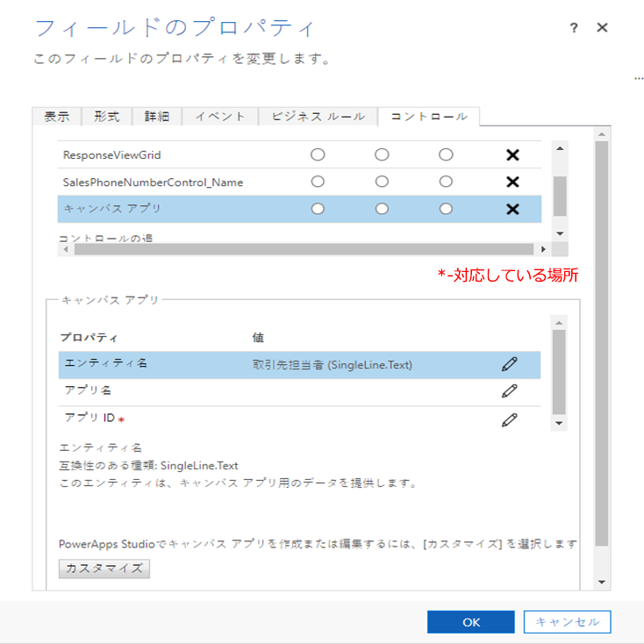Image resolution: width=644 pixels, height=644 pixels.
Task: Select second radio button for キャンバス アプリ
Action: 382,209
